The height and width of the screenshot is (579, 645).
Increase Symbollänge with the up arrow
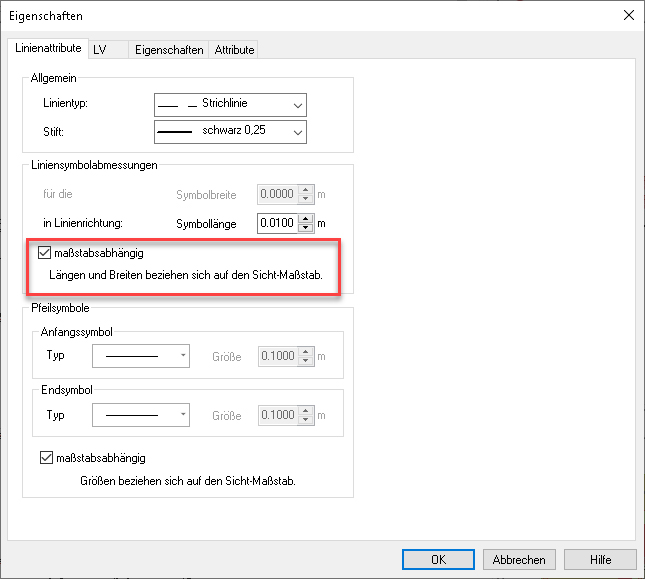point(306,219)
